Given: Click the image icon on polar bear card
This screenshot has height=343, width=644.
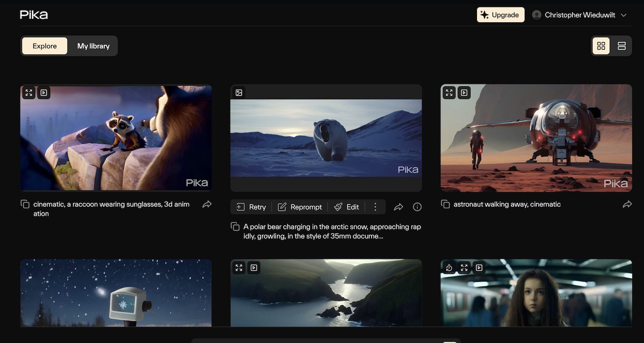Looking at the screenshot, I should coord(239,93).
